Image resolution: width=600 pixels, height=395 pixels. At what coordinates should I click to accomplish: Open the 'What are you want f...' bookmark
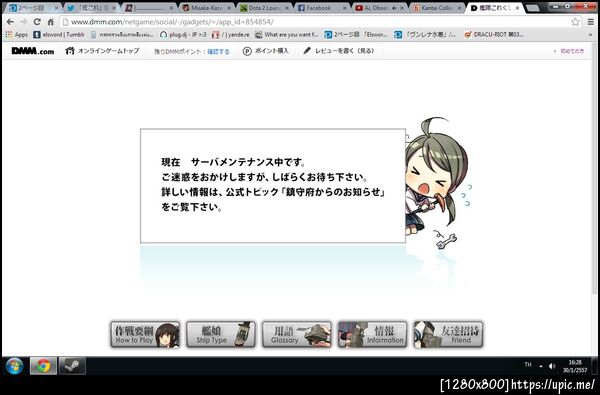tap(287, 35)
